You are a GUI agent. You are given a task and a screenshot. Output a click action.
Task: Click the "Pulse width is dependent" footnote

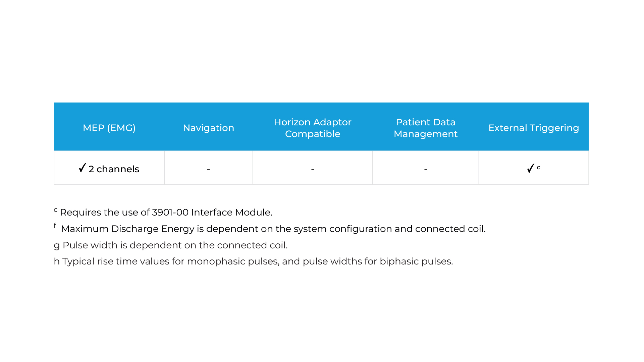175,245
